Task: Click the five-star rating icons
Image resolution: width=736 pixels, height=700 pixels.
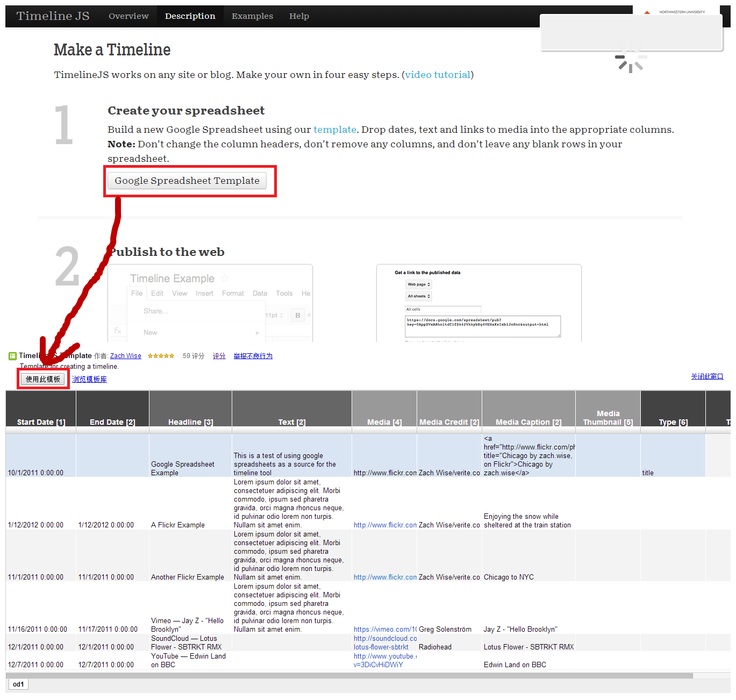Action: coord(161,356)
